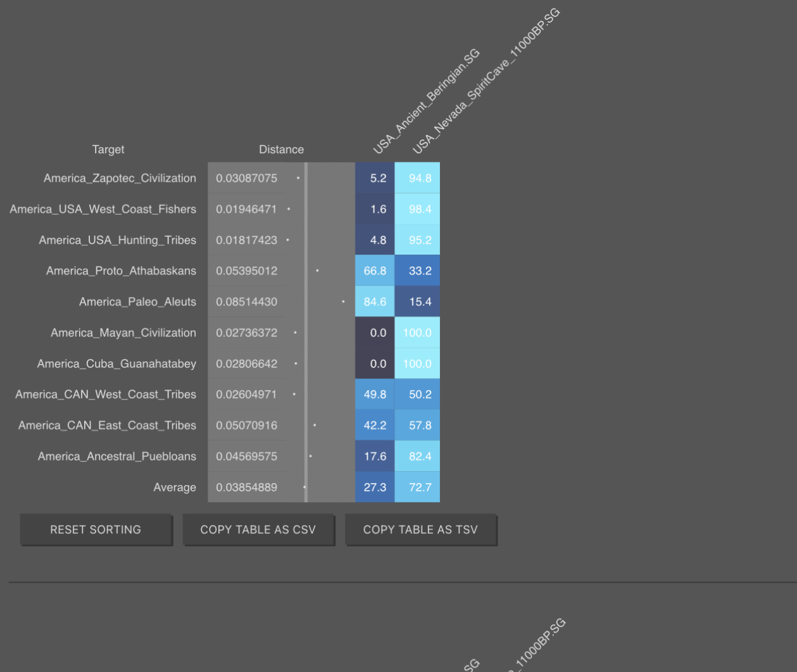Click distance value 0.02736372
This screenshot has height=672, width=797.
pos(247,333)
